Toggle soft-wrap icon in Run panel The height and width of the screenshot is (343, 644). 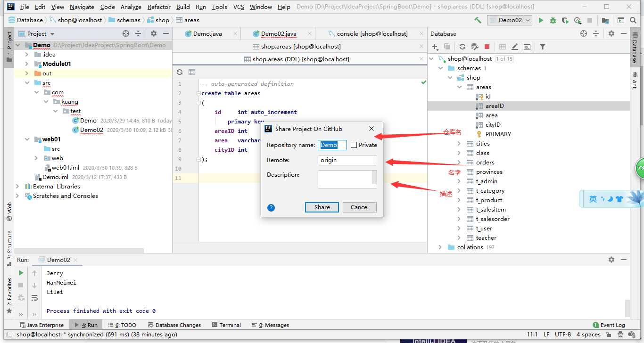(x=34, y=298)
